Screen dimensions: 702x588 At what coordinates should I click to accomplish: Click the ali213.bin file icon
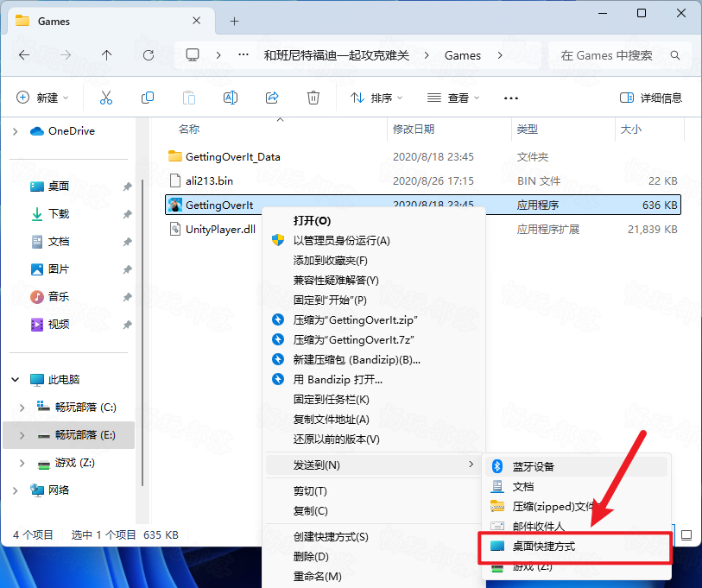click(175, 180)
